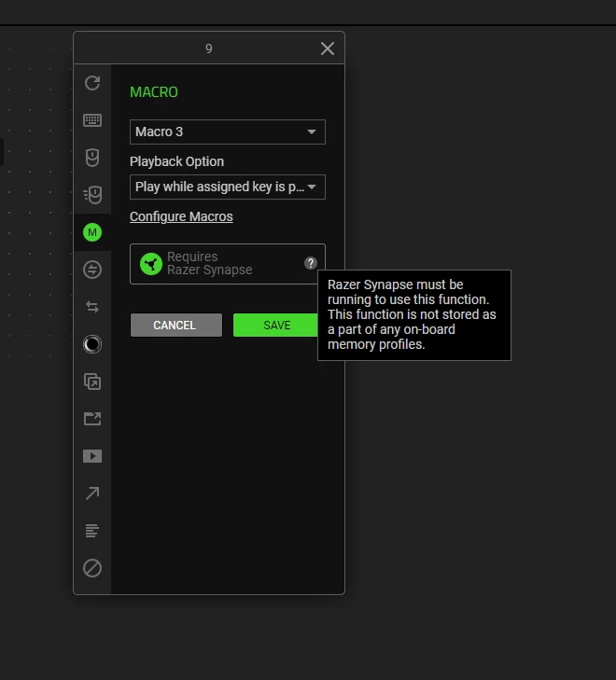Open the Configure Macros link
Screen dimensions: 616x680
point(181,216)
